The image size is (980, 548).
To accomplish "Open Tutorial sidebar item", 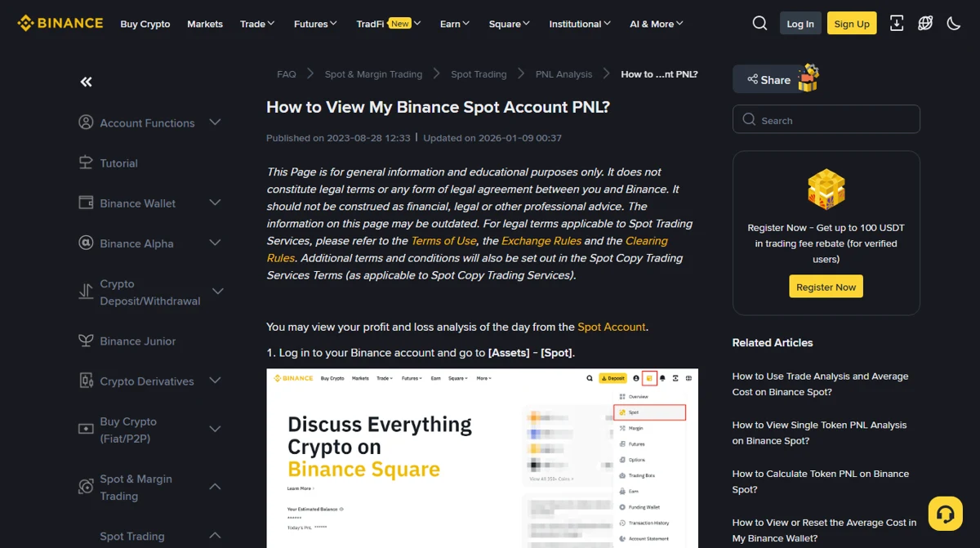I will pos(118,163).
